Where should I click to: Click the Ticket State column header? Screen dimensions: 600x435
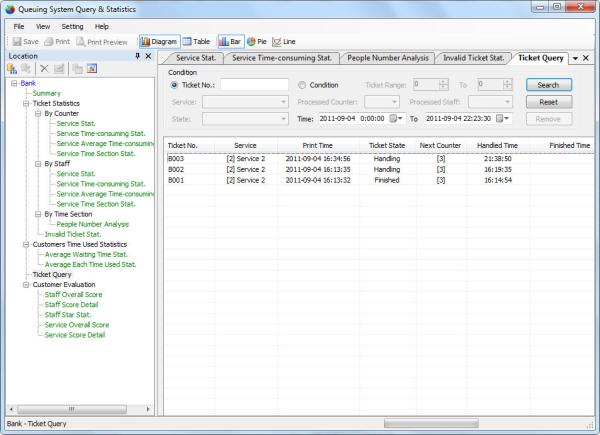click(387, 146)
